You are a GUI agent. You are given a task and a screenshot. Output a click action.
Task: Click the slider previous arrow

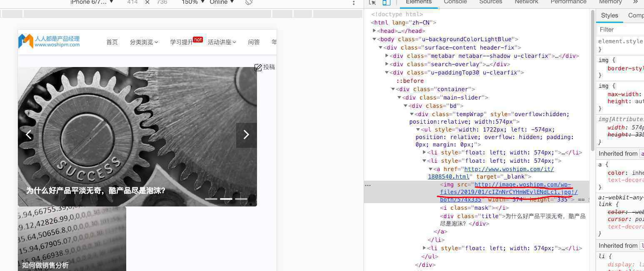point(29,134)
